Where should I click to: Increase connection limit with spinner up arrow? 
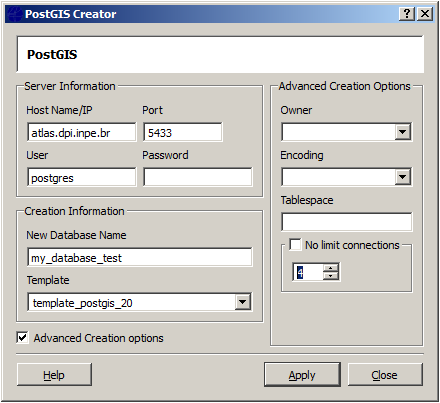[x=331, y=268]
